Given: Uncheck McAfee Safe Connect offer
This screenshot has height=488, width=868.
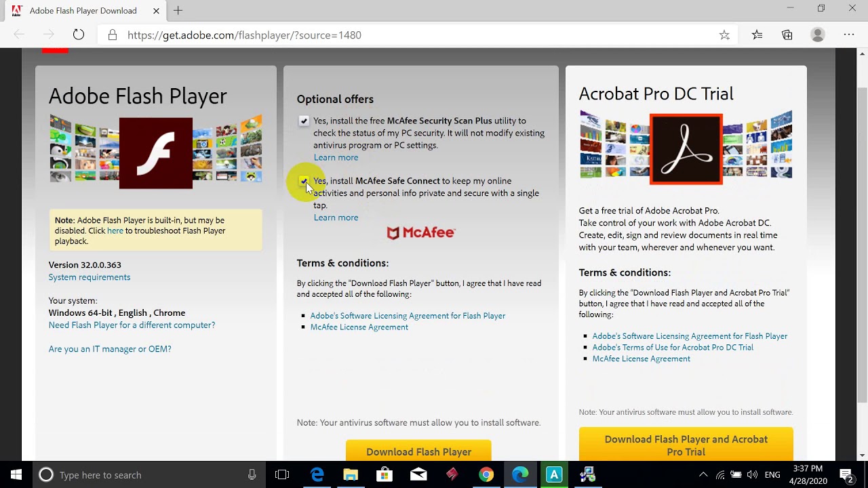Looking at the screenshot, I should click(304, 181).
